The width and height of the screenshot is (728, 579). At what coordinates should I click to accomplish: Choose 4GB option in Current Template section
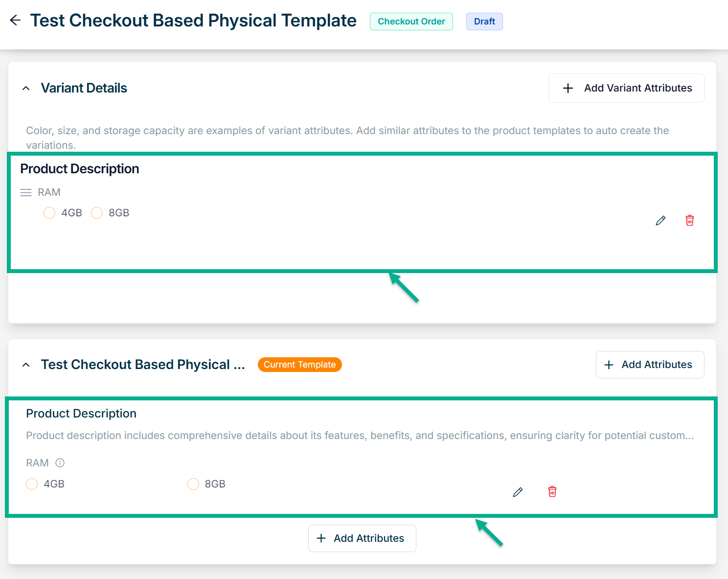click(32, 484)
